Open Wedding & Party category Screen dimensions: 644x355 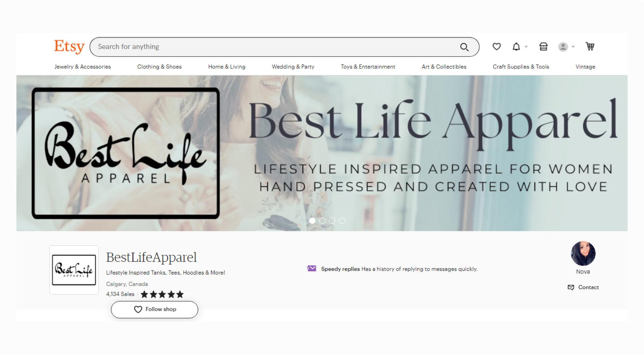tap(293, 67)
